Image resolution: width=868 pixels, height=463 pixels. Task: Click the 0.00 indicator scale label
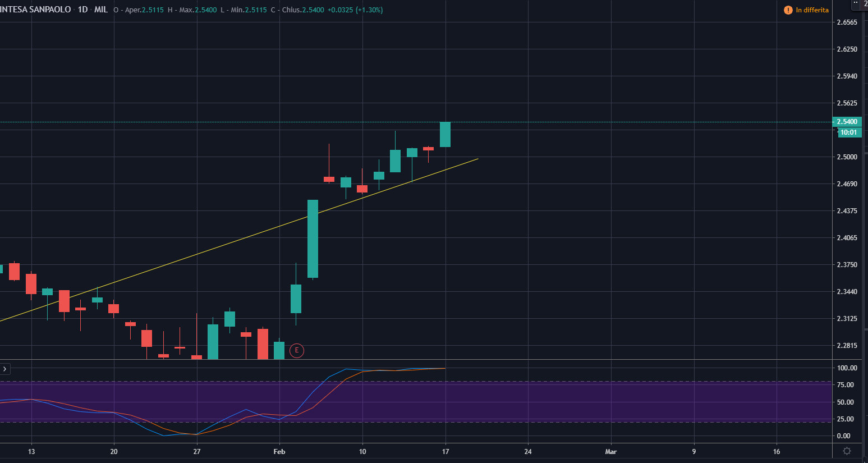coord(843,436)
